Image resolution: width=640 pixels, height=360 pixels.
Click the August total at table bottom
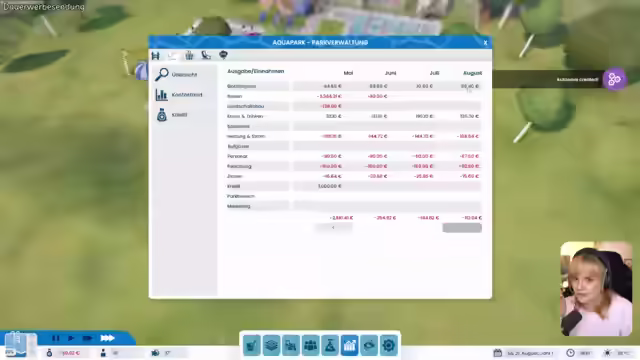click(471, 218)
